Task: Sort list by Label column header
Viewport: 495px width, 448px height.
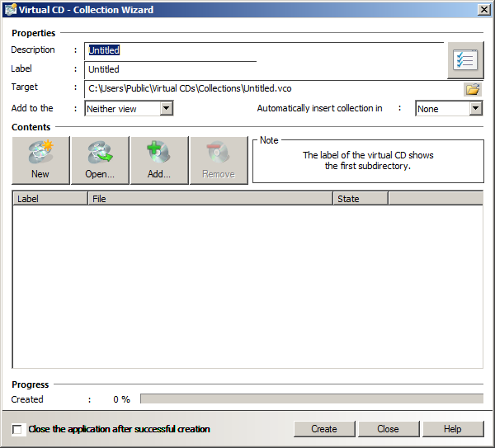Action: pyautogui.click(x=50, y=199)
